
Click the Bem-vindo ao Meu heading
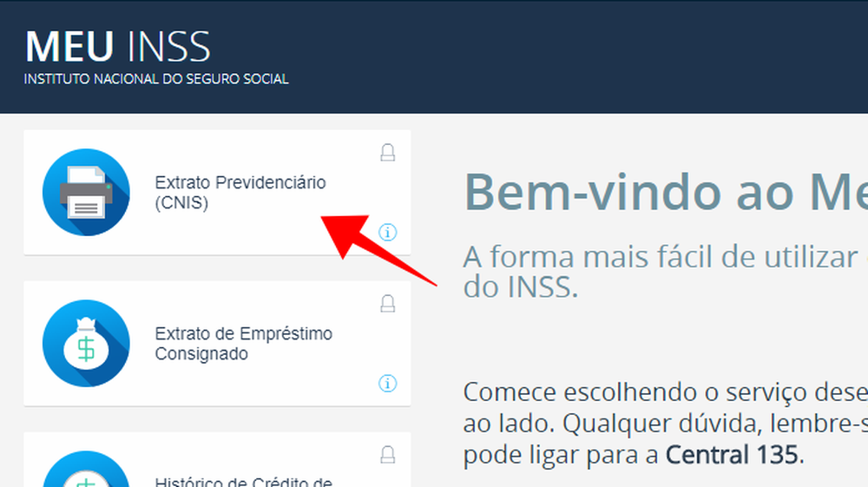pyautogui.click(x=666, y=192)
